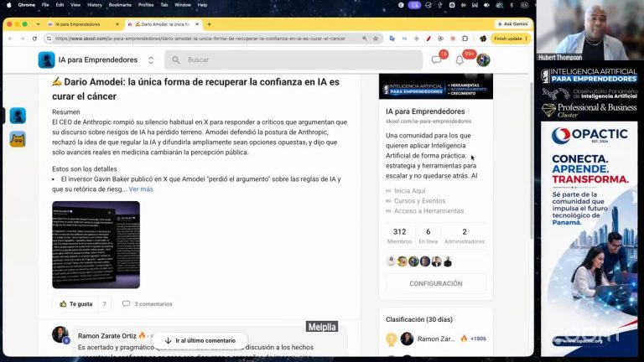Expand the community switcher chevrons
This screenshot has width=644, height=362.
[x=151, y=60]
